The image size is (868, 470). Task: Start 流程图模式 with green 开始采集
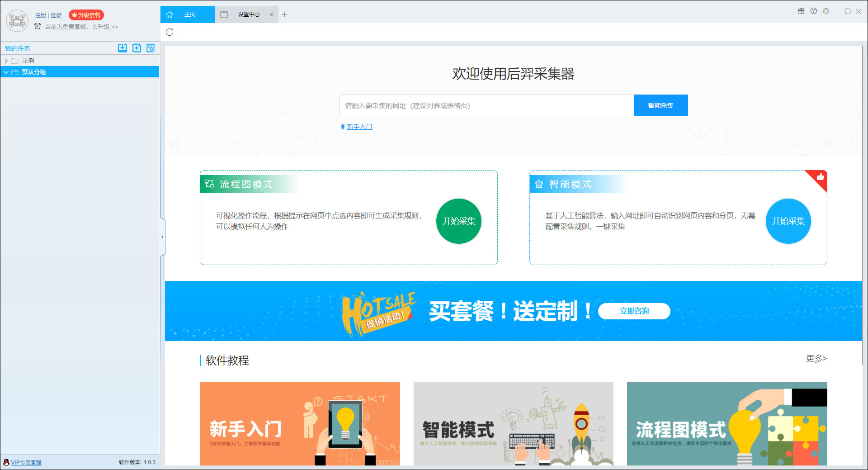click(x=459, y=221)
